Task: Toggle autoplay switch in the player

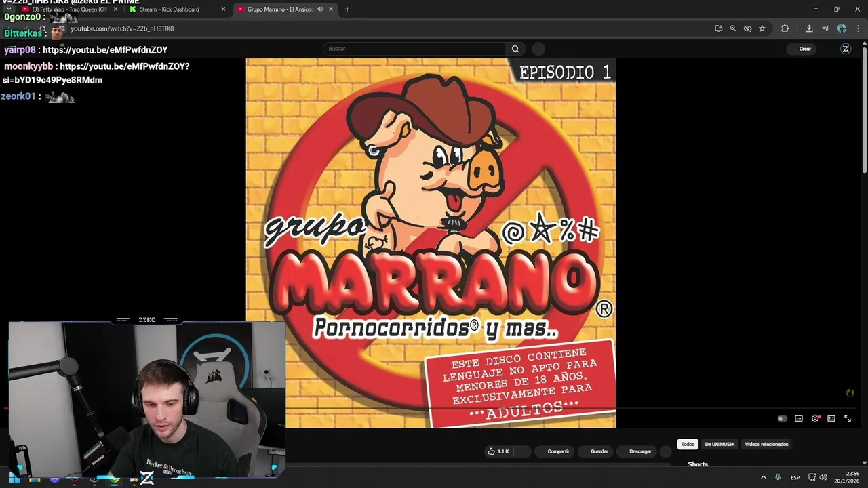Action: 782,419
